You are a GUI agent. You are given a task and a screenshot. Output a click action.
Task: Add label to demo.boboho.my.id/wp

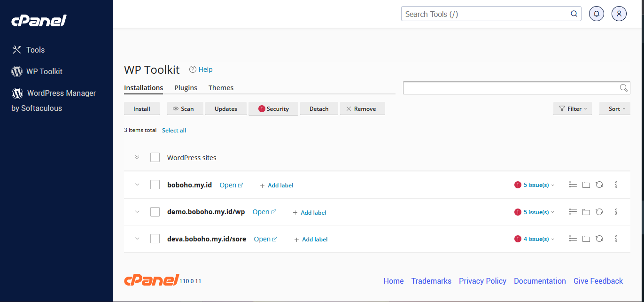[310, 213]
